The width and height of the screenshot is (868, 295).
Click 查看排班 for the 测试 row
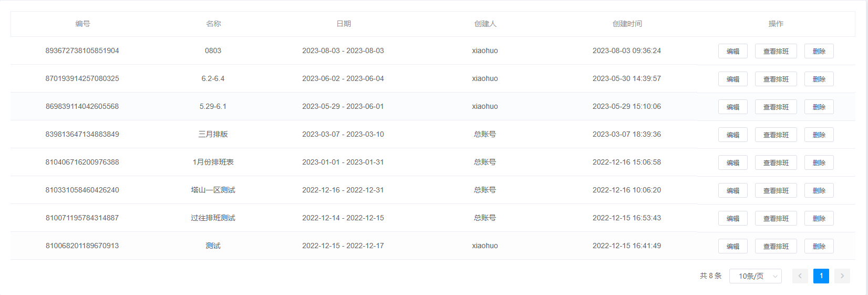(x=776, y=246)
